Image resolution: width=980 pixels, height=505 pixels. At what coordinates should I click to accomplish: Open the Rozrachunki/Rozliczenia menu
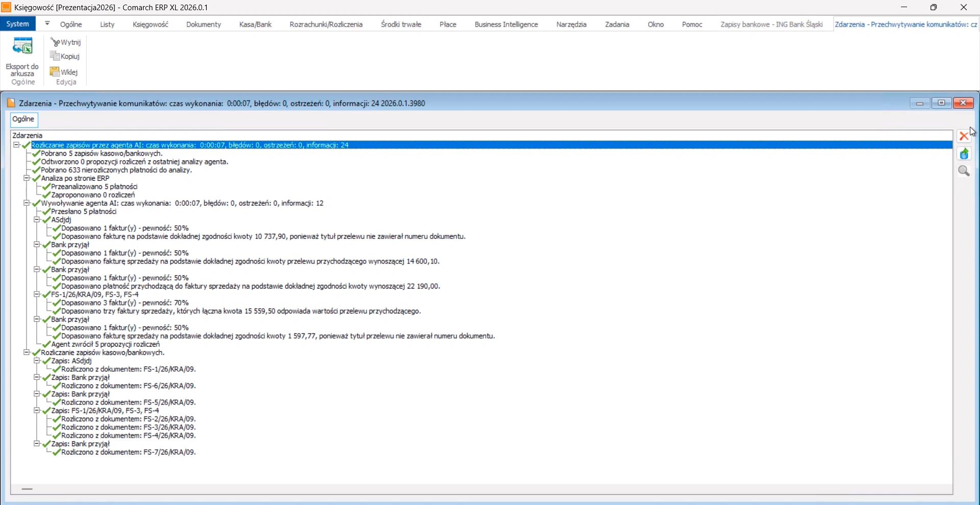(x=326, y=24)
